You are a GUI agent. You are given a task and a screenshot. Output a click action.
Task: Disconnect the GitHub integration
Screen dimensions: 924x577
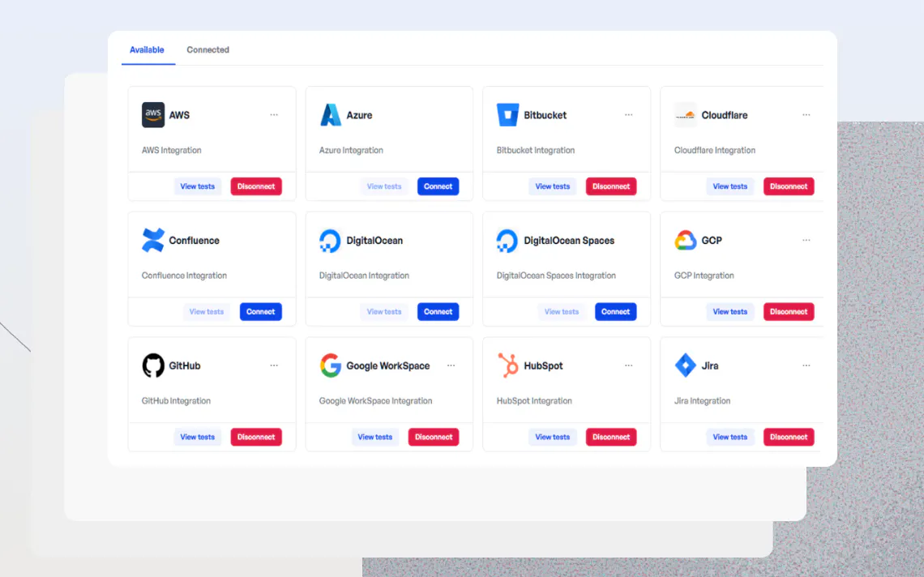pyautogui.click(x=256, y=438)
